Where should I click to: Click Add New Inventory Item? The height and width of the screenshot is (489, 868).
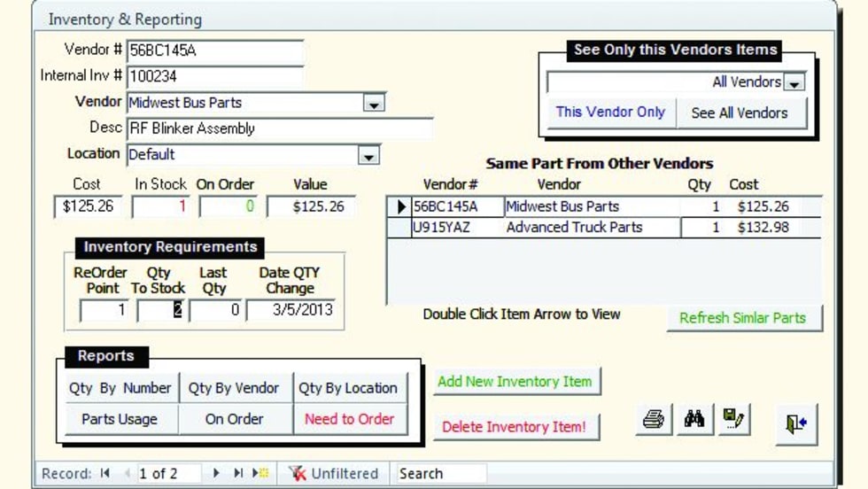[515, 382]
